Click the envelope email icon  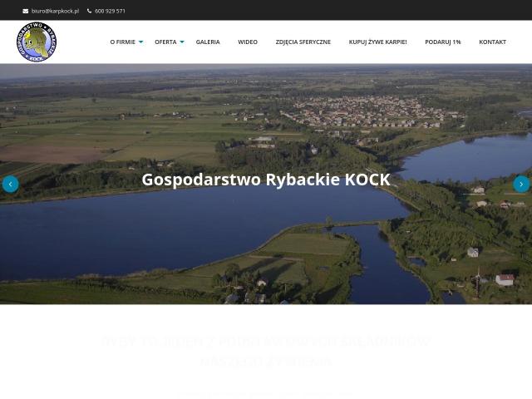[26, 11]
